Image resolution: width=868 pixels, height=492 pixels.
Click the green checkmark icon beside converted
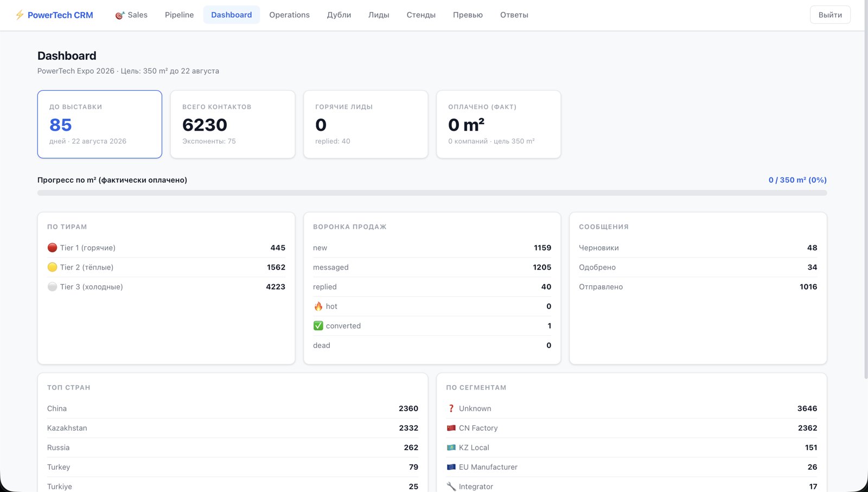pos(318,326)
